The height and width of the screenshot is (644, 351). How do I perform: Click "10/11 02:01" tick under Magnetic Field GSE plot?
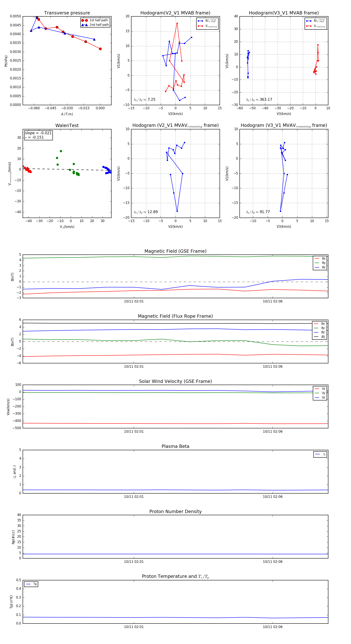(134, 301)
